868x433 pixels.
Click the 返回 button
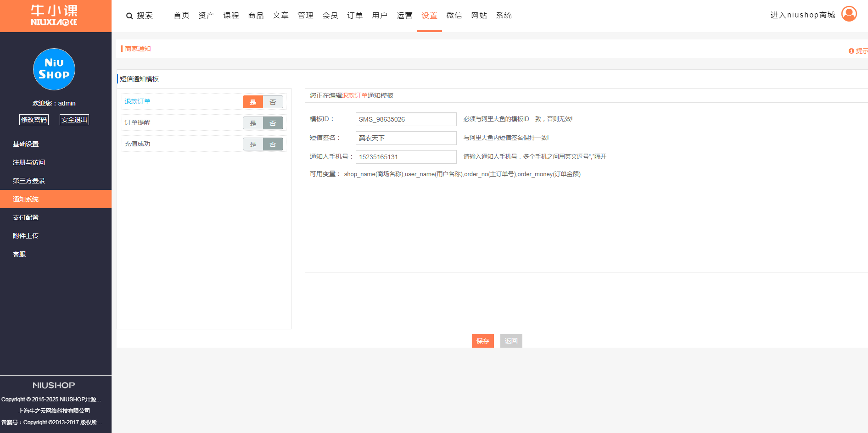pyautogui.click(x=511, y=341)
